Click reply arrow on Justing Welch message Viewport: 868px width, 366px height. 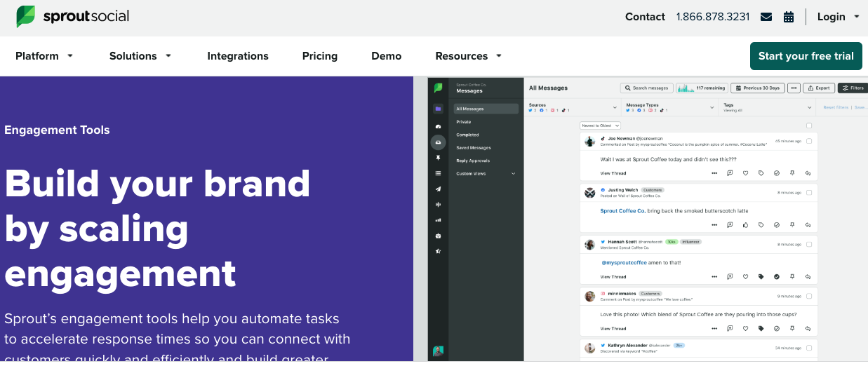click(808, 225)
